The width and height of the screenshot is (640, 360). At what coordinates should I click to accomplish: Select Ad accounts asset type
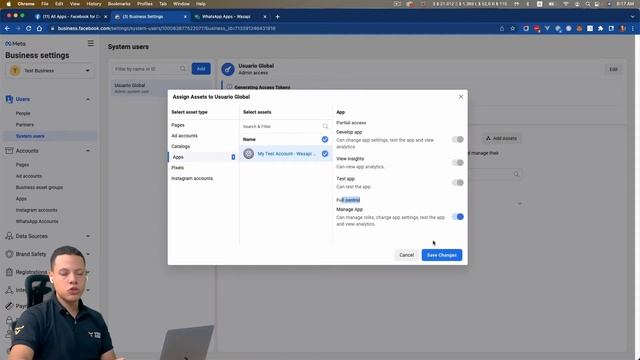coord(184,136)
